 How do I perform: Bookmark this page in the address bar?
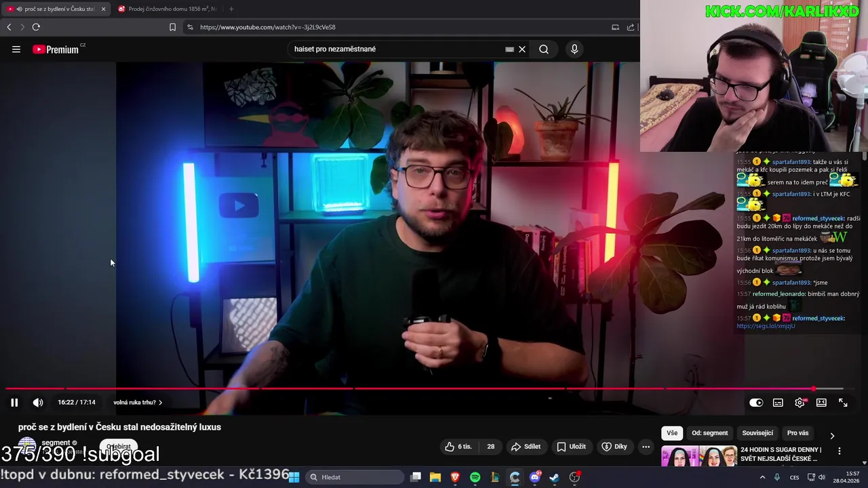tap(172, 27)
